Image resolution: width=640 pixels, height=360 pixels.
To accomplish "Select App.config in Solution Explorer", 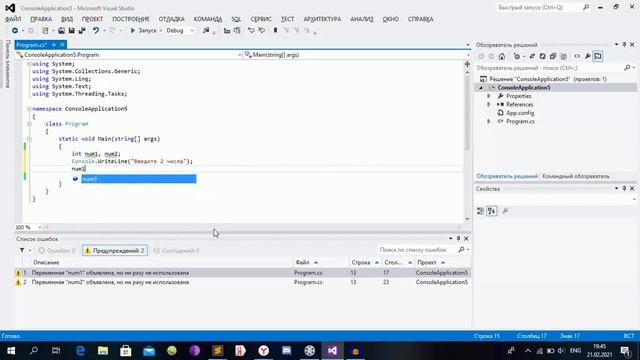I will click(520, 113).
